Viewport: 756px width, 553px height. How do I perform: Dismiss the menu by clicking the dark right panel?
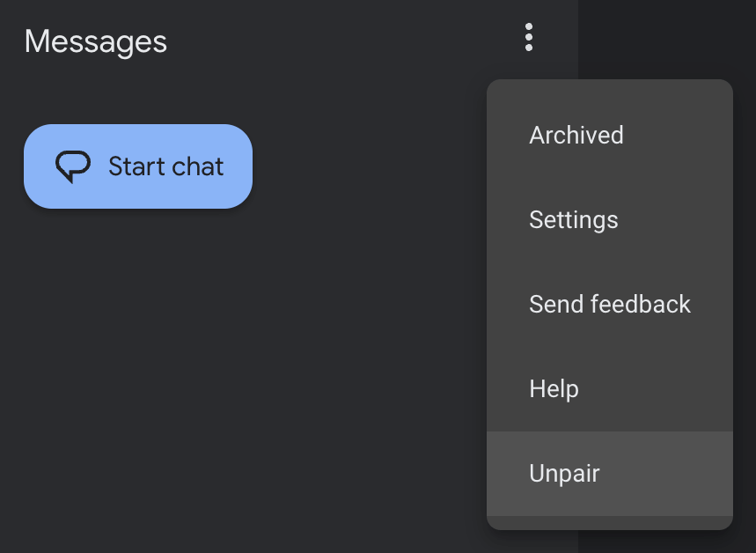(x=669, y=40)
